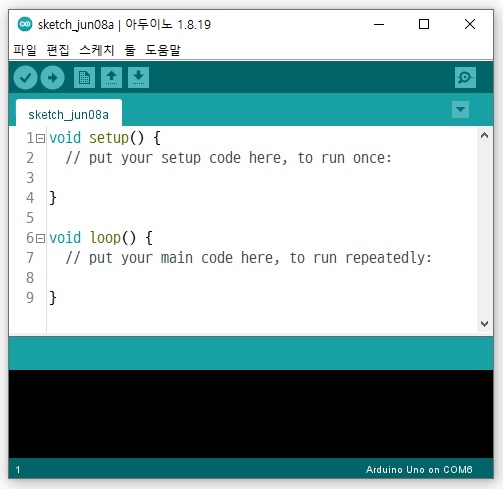The height and width of the screenshot is (489, 503).
Task: Place cursor on empty line 3
Action: [262, 178]
